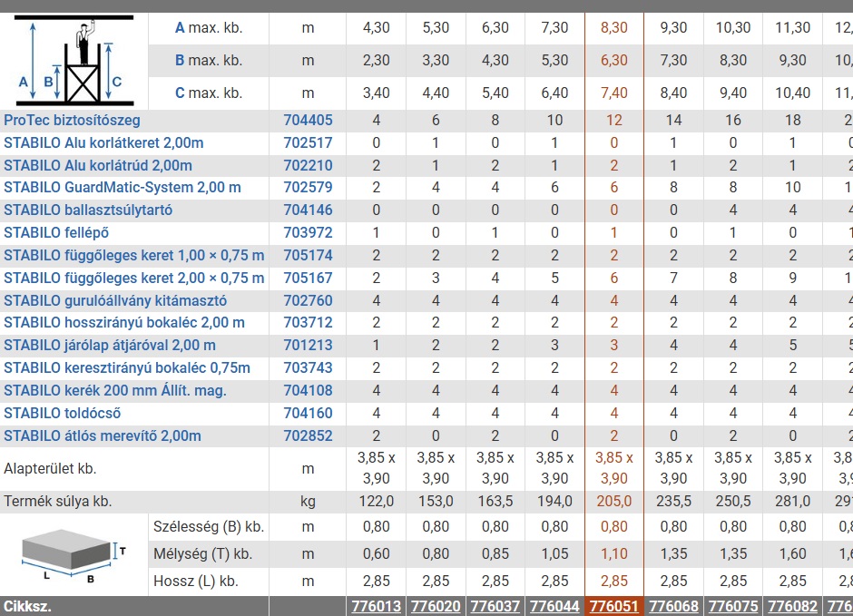
Task: Click part number 705167
Action: [308, 278]
